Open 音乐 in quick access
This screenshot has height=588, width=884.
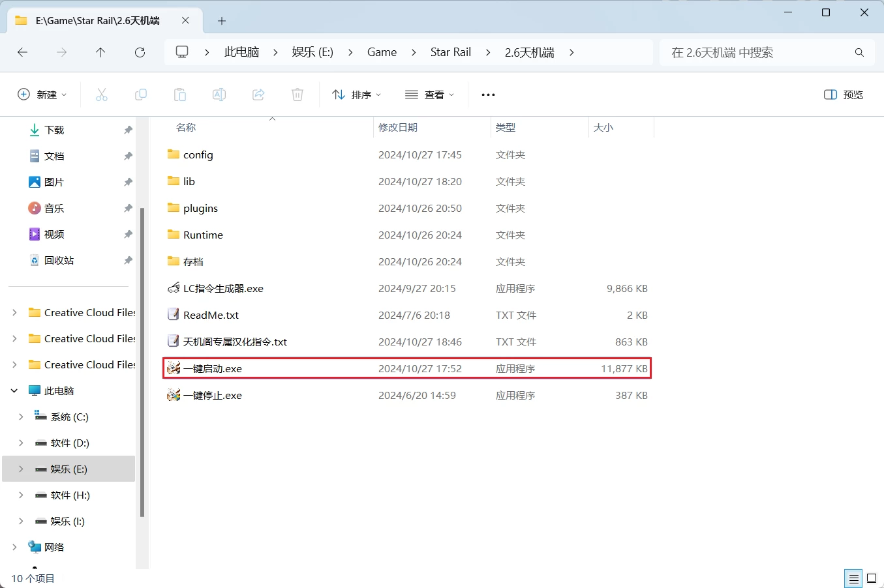coord(54,208)
